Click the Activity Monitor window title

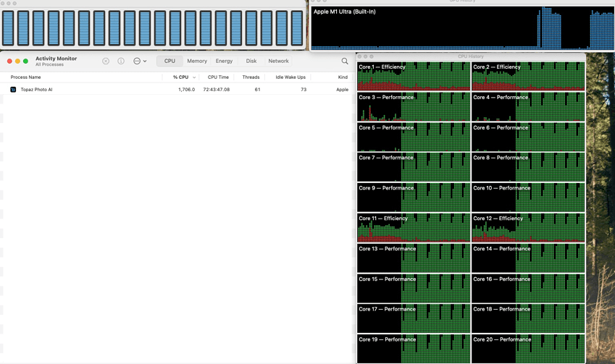tap(56, 59)
